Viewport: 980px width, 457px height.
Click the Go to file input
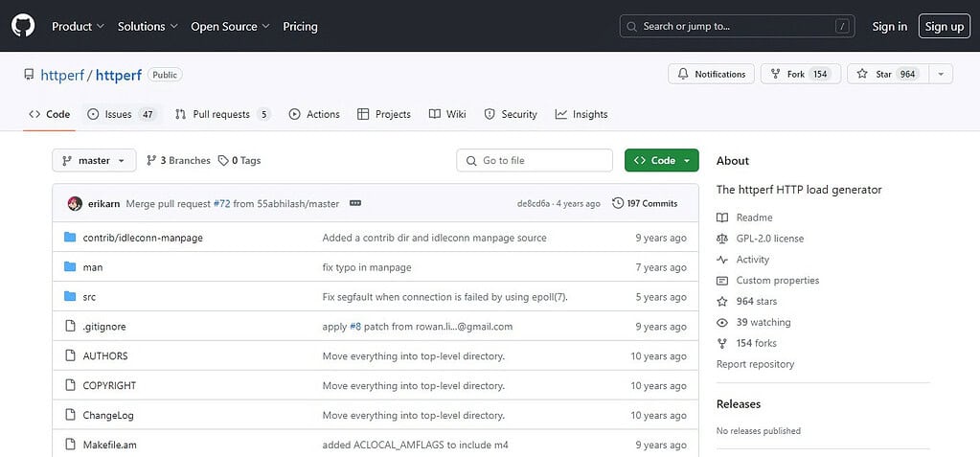(x=535, y=161)
